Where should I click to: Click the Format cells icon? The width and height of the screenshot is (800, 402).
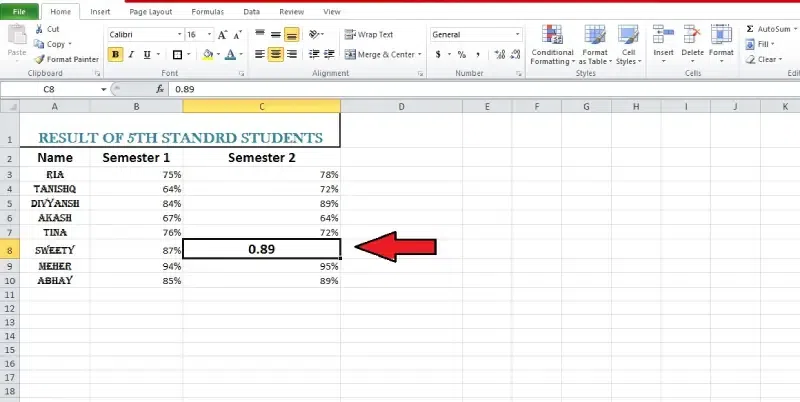(x=721, y=35)
